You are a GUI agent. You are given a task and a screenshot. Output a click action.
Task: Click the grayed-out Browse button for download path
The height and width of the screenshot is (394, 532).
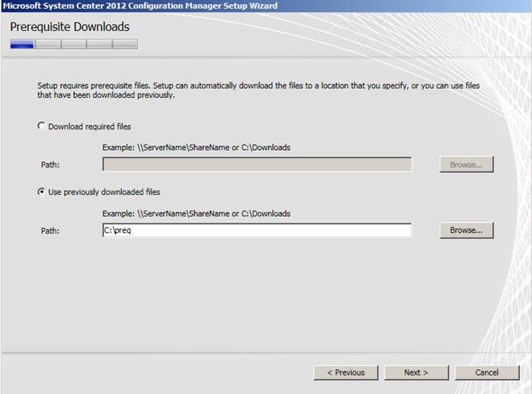click(467, 165)
